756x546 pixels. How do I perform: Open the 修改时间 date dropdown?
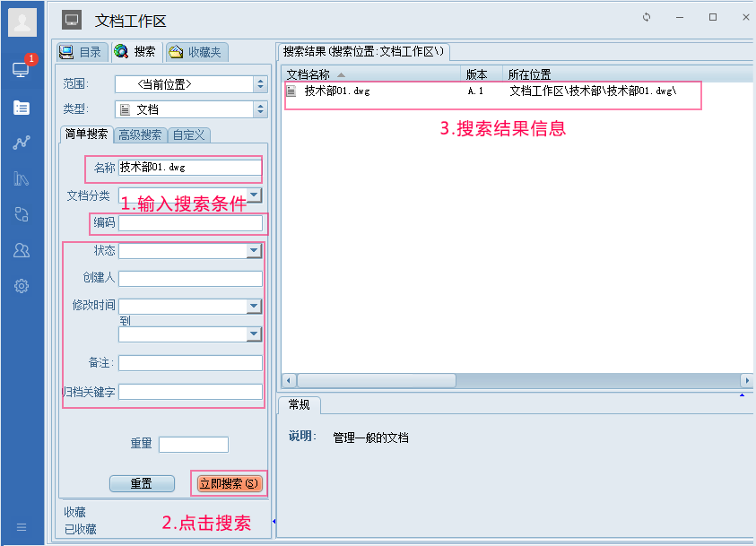(252, 307)
